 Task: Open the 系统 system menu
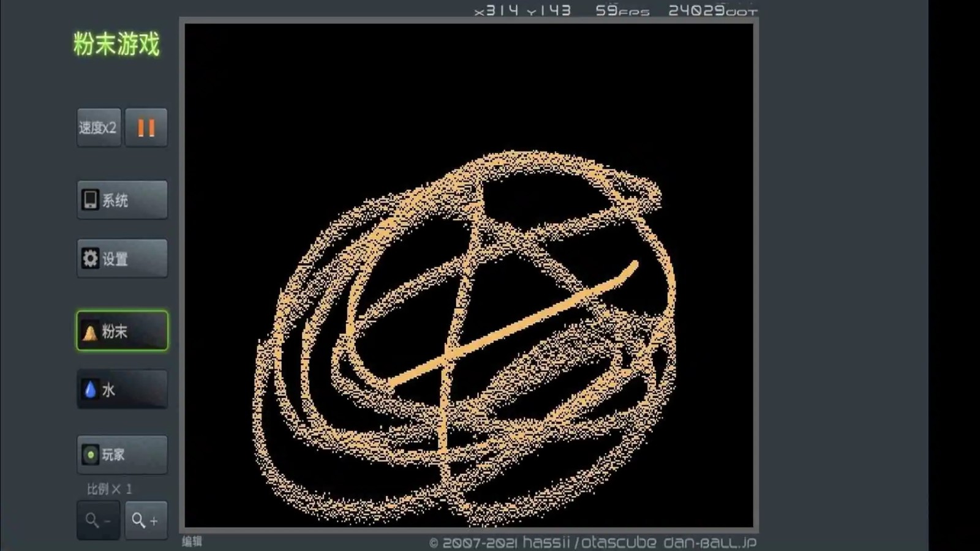click(x=122, y=200)
